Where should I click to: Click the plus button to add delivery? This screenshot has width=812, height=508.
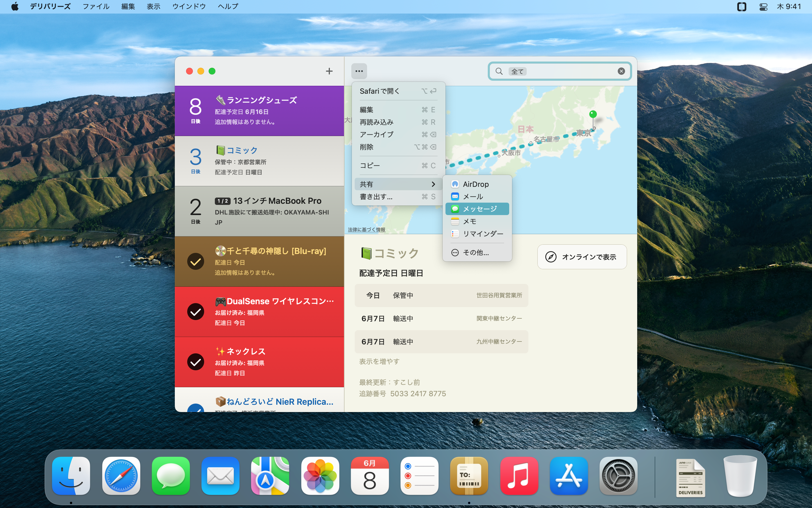coord(329,71)
